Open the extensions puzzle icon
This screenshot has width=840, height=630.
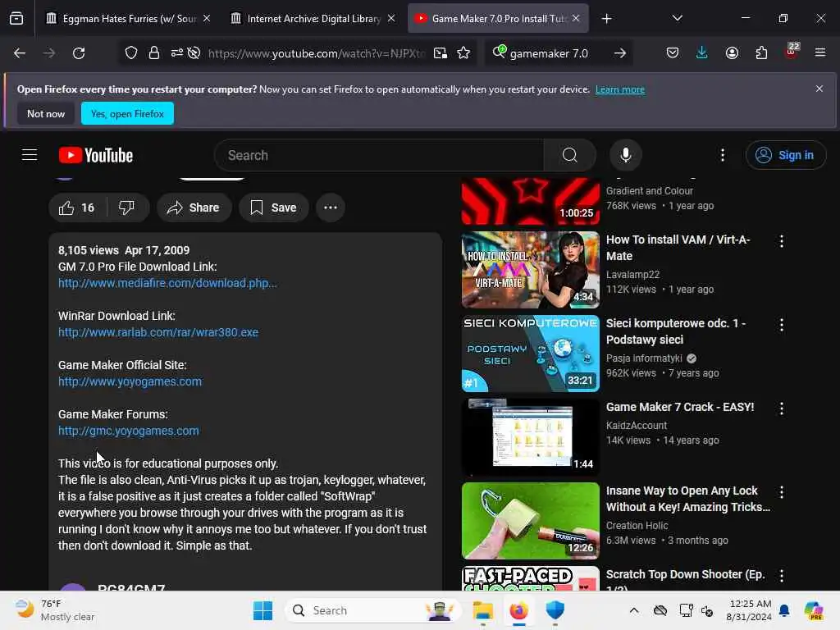point(761,53)
